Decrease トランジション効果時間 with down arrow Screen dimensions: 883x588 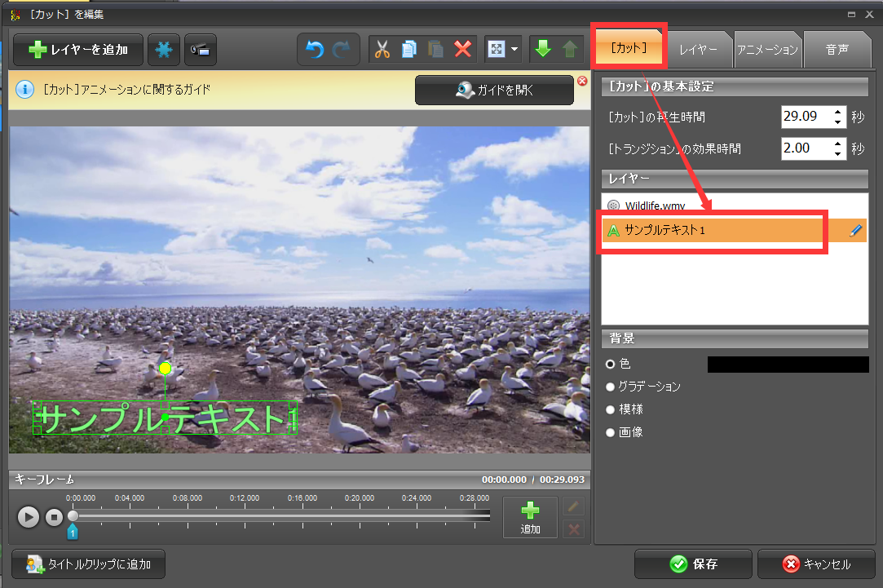pos(837,153)
